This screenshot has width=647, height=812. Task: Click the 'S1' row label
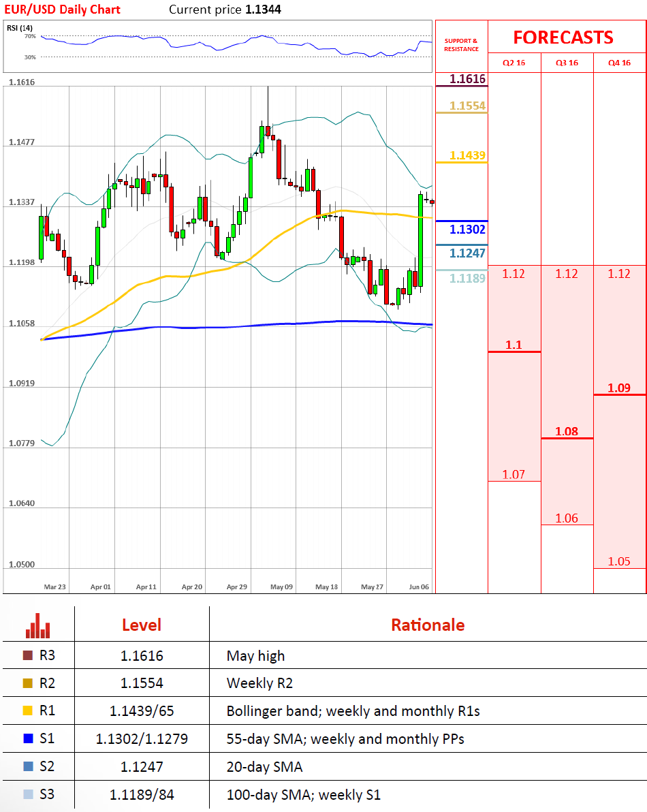pyautogui.click(x=47, y=739)
